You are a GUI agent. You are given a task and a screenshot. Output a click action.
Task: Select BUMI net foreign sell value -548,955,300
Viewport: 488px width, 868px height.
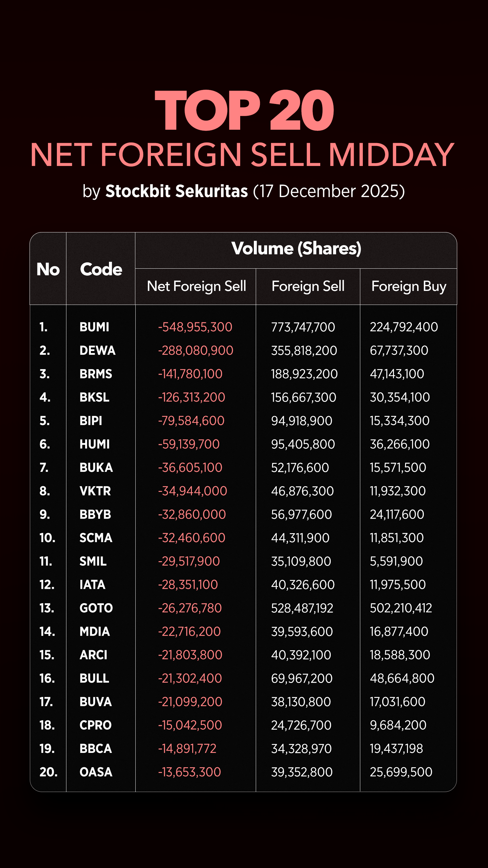pos(195,327)
